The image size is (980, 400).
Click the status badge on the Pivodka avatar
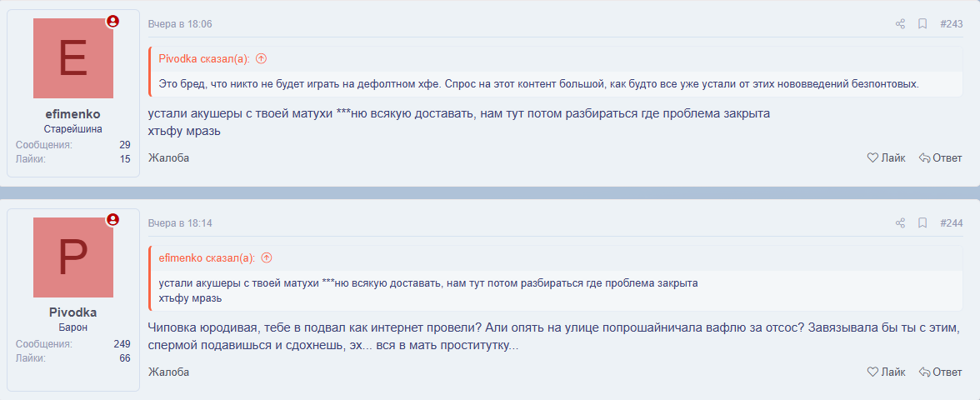(112, 220)
